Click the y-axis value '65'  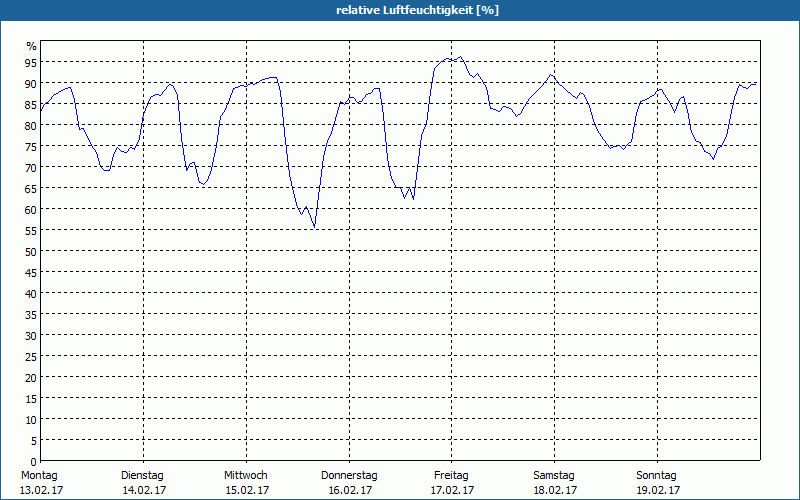coord(31,188)
